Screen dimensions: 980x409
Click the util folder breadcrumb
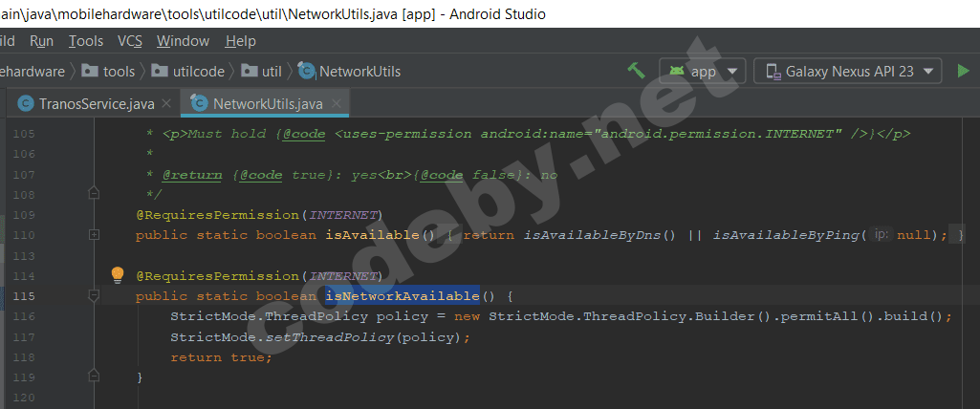pos(262,72)
